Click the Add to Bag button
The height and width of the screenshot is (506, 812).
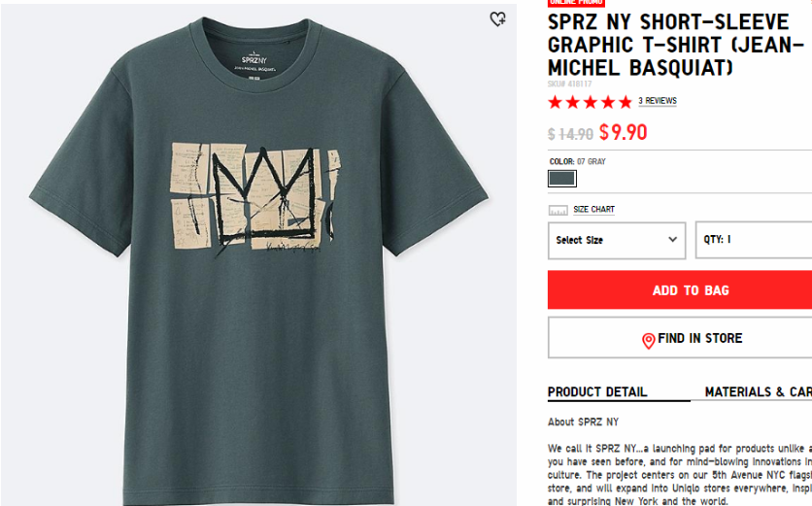[x=680, y=290]
